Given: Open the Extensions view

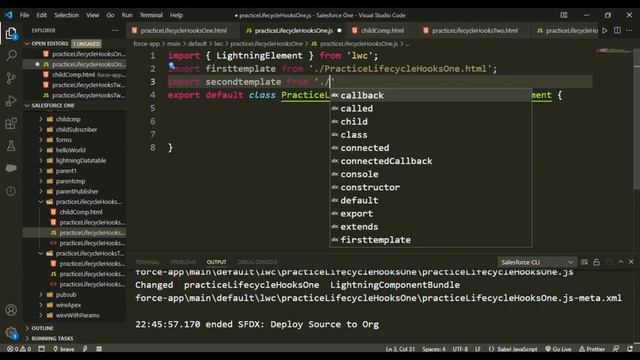Looking at the screenshot, I should click(11, 123).
